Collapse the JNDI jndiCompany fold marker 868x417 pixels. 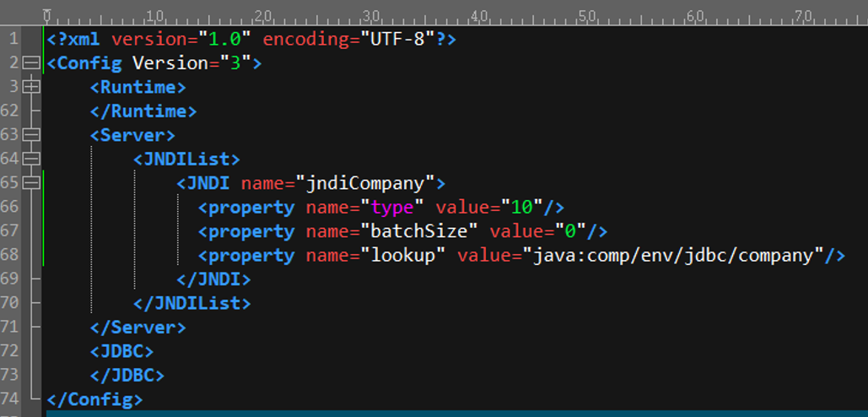(x=32, y=182)
